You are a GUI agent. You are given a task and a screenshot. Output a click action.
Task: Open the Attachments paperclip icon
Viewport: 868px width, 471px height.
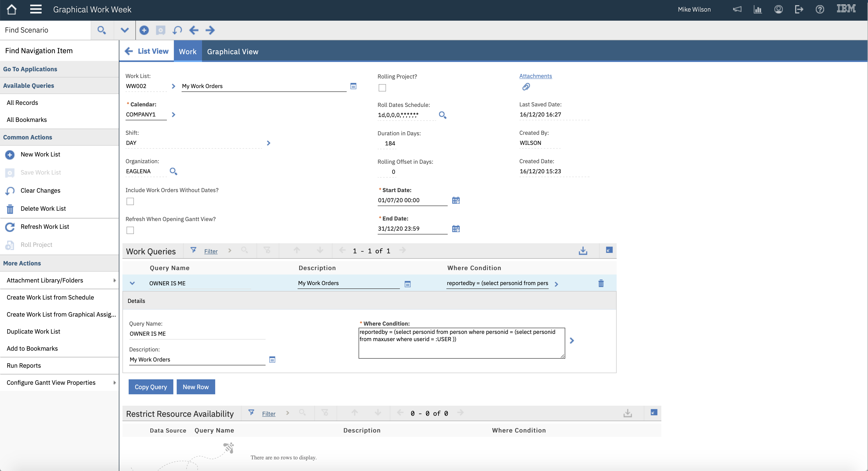pyautogui.click(x=526, y=87)
